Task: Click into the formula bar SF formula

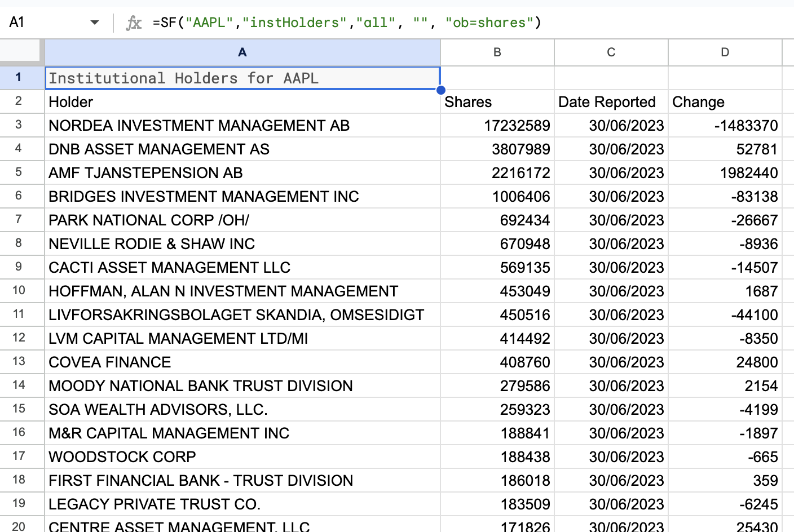Action: click(346, 23)
